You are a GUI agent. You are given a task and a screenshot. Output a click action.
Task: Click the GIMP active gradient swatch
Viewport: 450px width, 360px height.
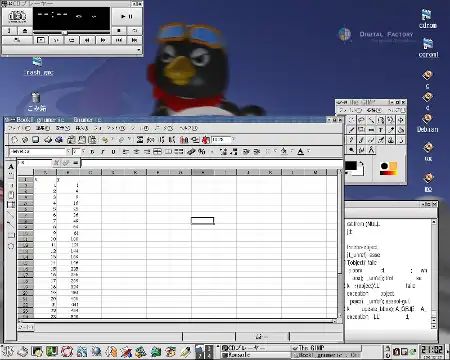389,172
